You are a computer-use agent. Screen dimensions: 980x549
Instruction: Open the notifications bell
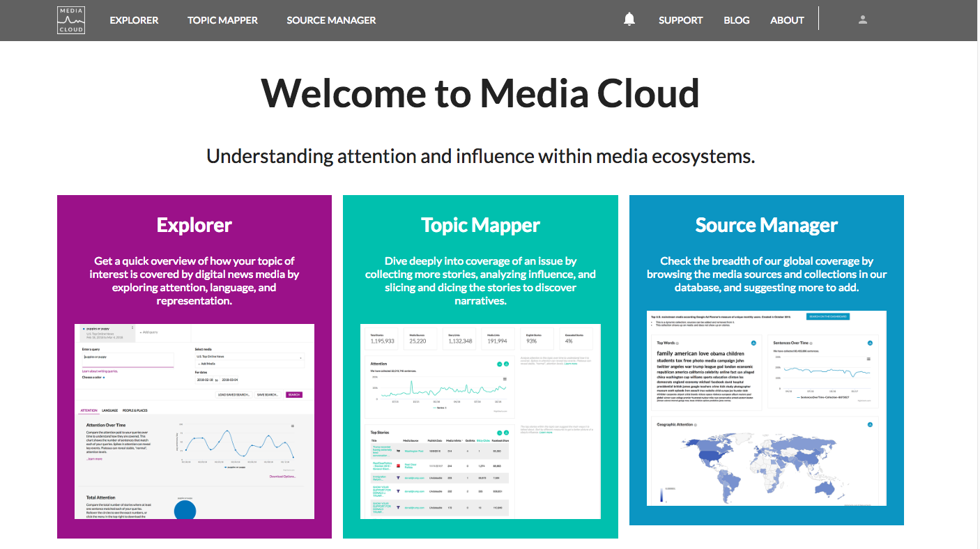629,20
